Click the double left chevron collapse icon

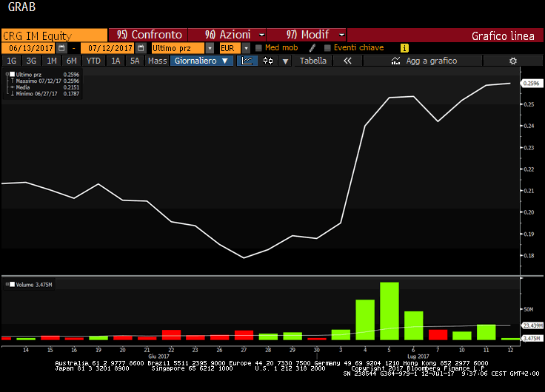pyautogui.click(x=347, y=61)
